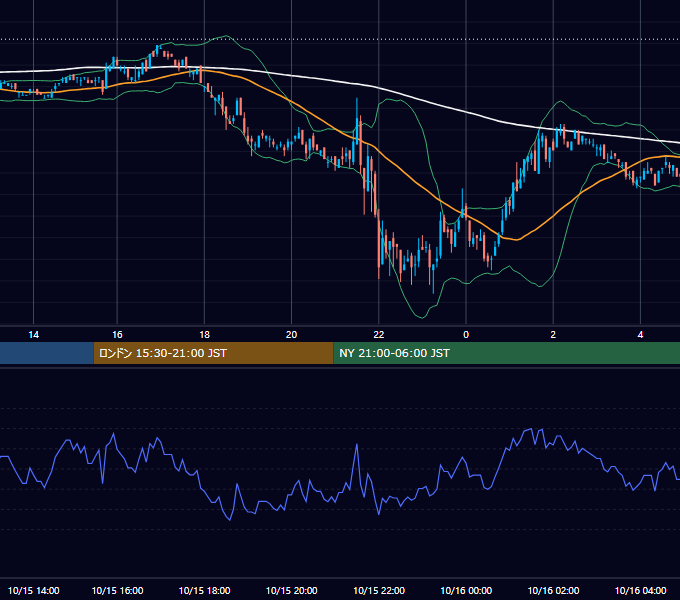Click the hour label 4 on time axis
680x600 pixels.
(640, 335)
